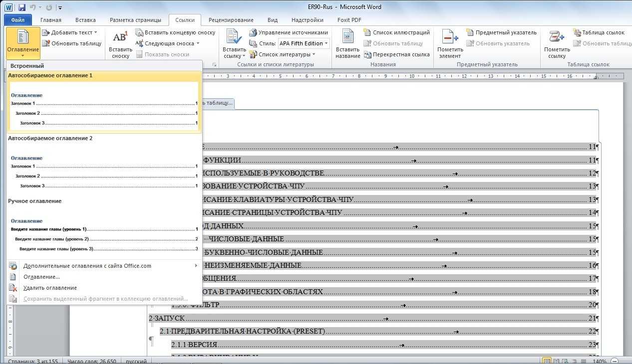Click the Save icon in quick access toolbar
Viewport: 632px width, 364px height.
22,7
